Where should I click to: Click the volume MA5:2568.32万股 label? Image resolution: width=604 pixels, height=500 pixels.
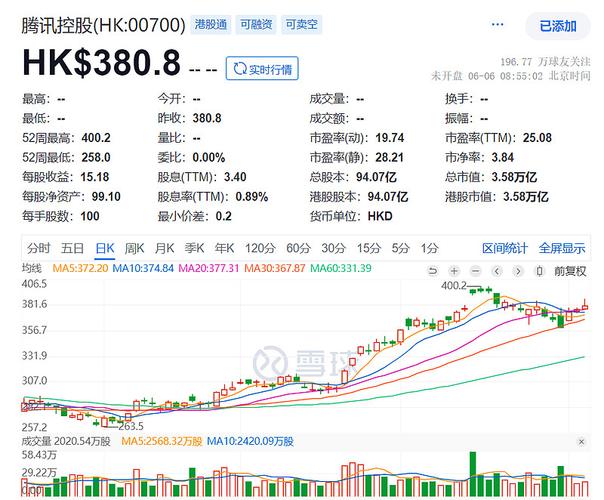[x=162, y=441]
